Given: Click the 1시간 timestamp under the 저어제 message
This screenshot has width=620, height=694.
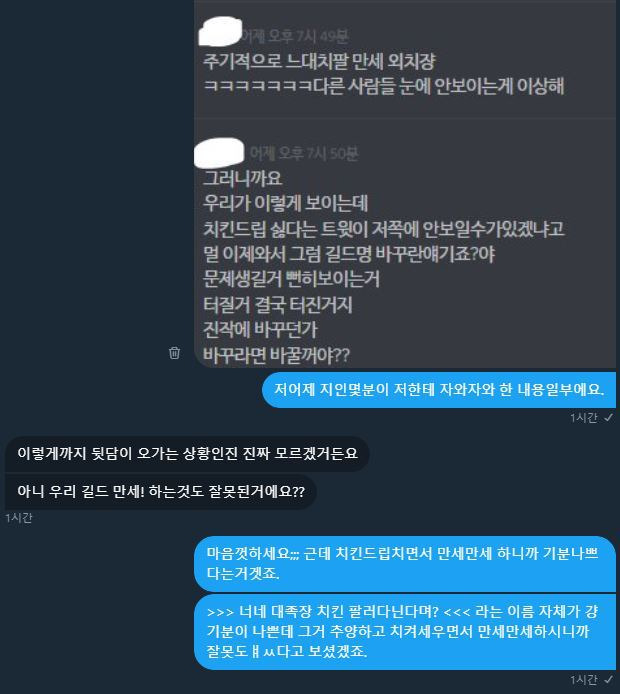Looking at the screenshot, I should 584,418.
